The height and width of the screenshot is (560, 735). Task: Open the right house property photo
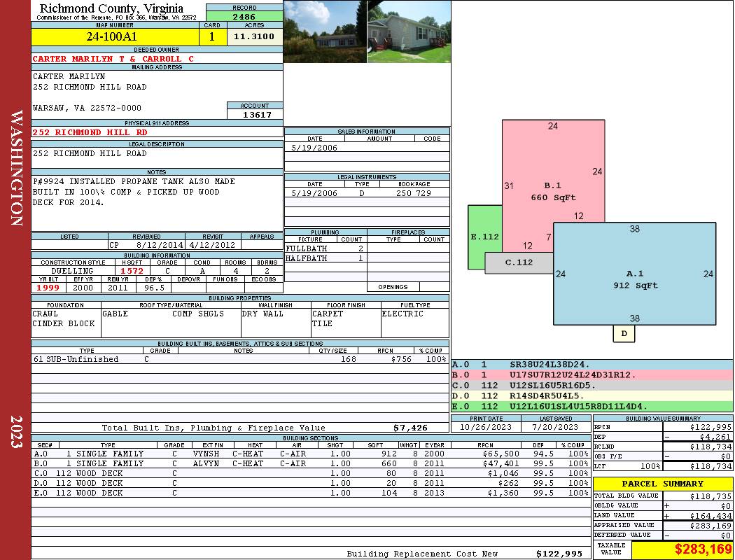point(409,31)
